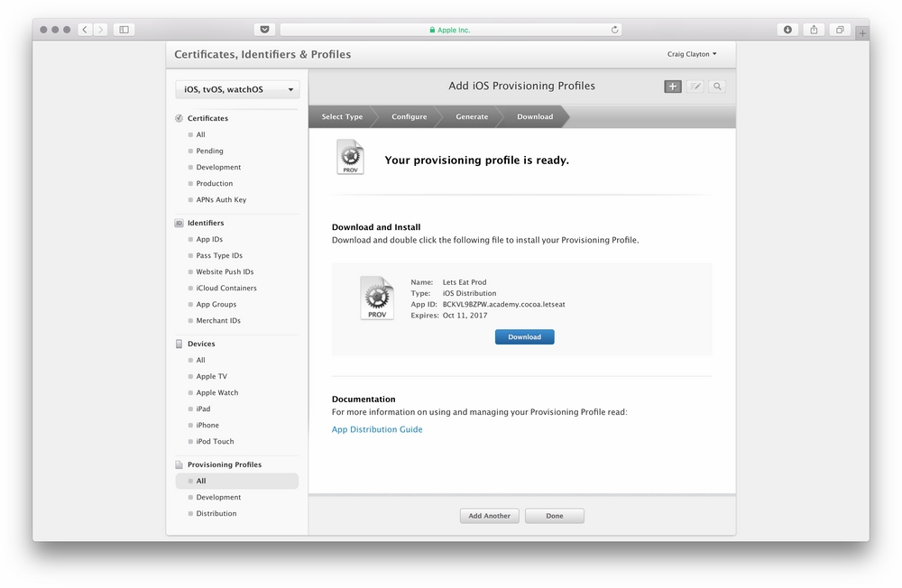Image resolution: width=902 pixels, height=588 pixels.
Task: Select APNs Auth Key
Action: [222, 199]
